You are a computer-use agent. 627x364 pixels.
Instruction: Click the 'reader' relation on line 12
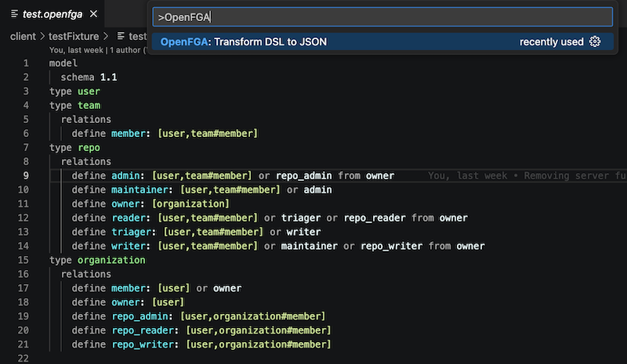tap(129, 218)
